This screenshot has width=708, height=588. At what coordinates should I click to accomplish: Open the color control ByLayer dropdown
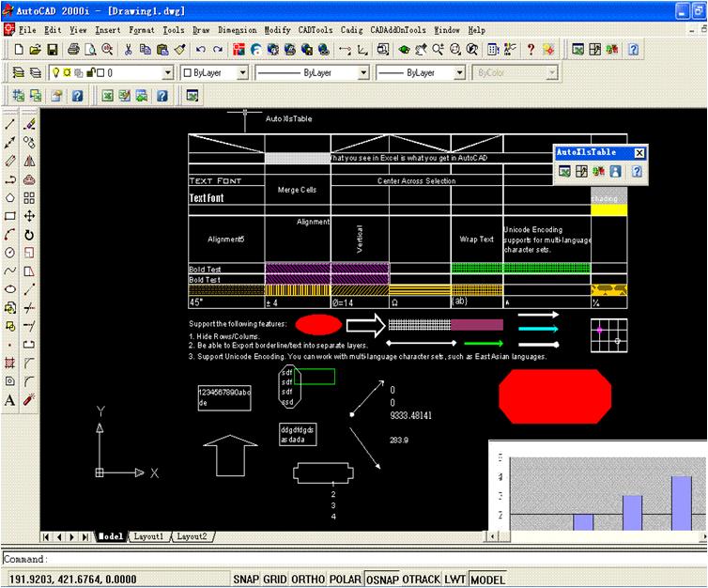click(243, 72)
